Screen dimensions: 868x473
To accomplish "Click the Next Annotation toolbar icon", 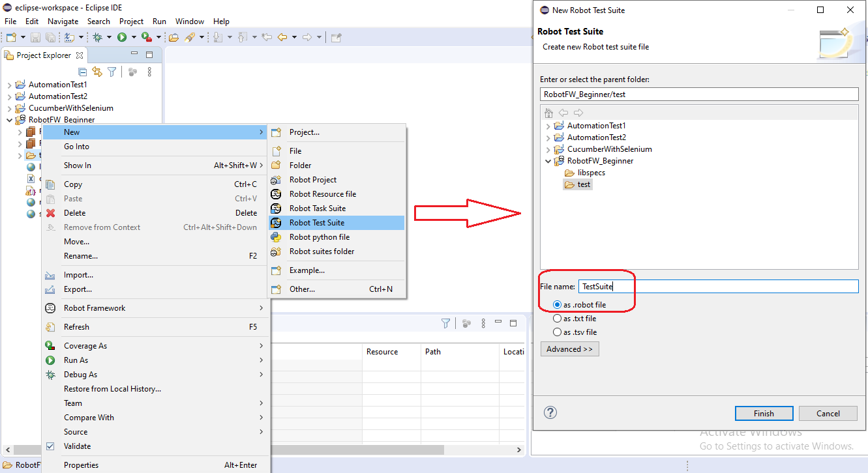I will (218, 38).
